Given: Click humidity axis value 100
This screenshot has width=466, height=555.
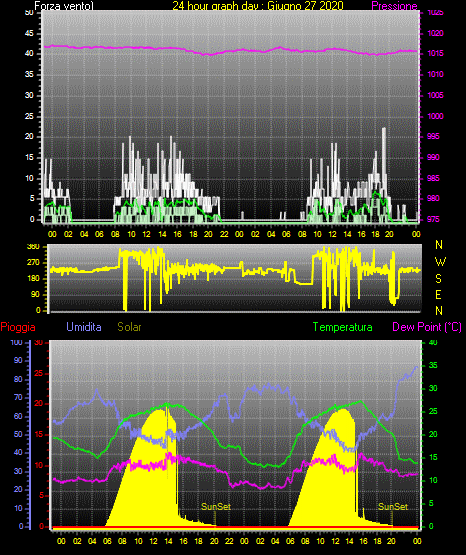Looking at the screenshot, I should (x=17, y=342).
